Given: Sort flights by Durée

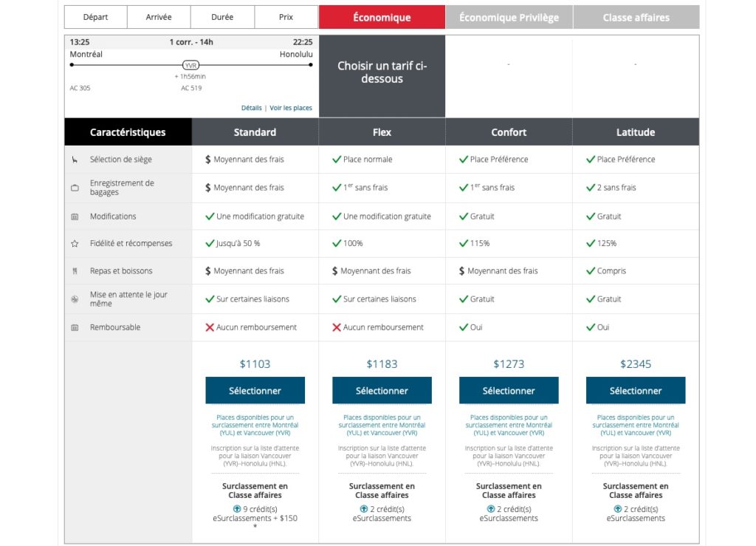Looking at the screenshot, I should pos(222,17).
